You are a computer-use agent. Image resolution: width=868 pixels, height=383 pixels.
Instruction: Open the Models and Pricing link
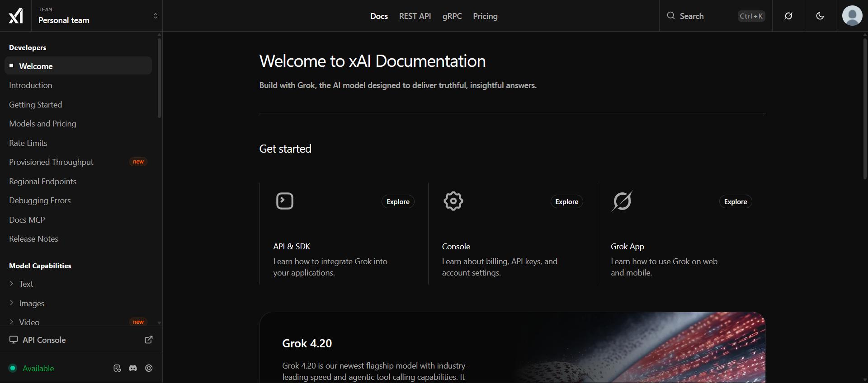42,123
